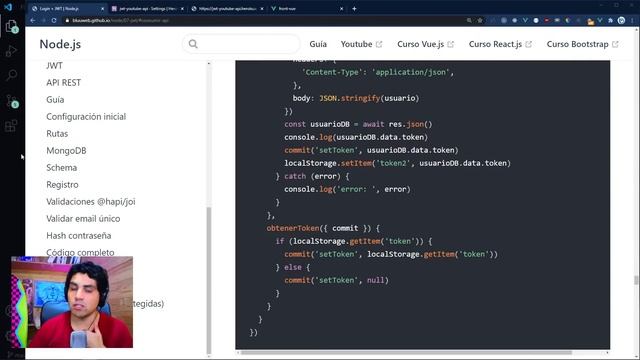Go to 'MongoDB' section in sidebar

[x=66, y=151]
